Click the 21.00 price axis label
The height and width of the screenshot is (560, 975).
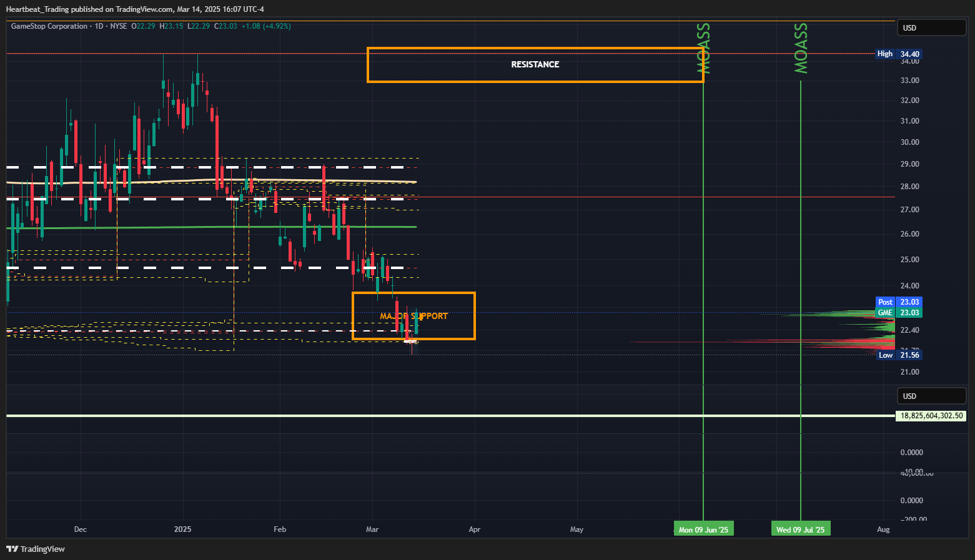(910, 371)
